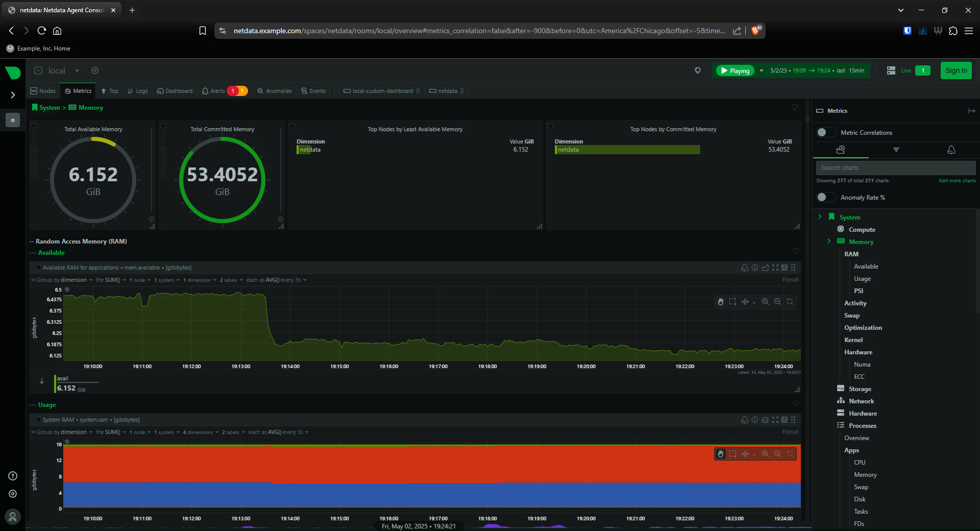
Task: Click the Add more charts link
Action: (957, 181)
